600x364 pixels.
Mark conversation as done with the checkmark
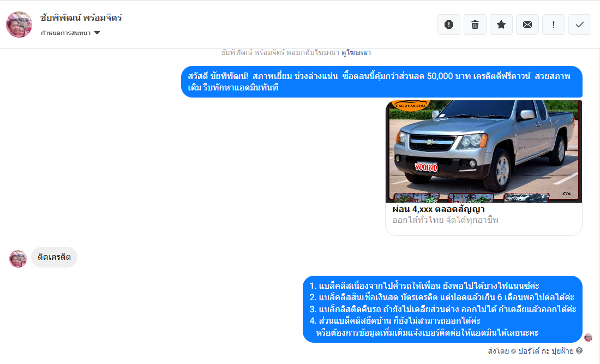click(x=580, y=25)
